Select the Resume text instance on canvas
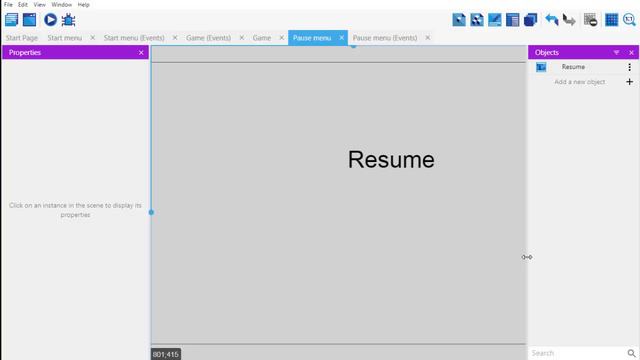640x360 pixels. [391, 160]
